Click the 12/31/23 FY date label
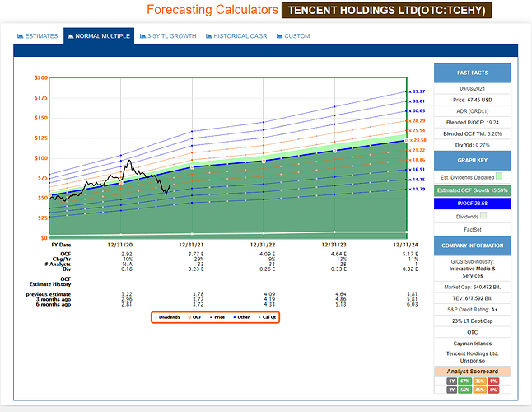The width and height of the screenshot is (532, 412). click(334, 245)
